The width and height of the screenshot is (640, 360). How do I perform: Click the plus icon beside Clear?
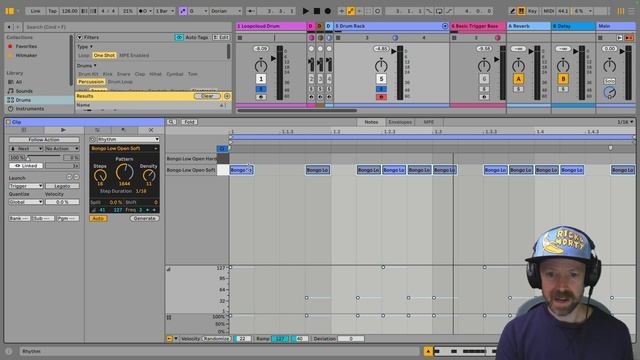227,96
